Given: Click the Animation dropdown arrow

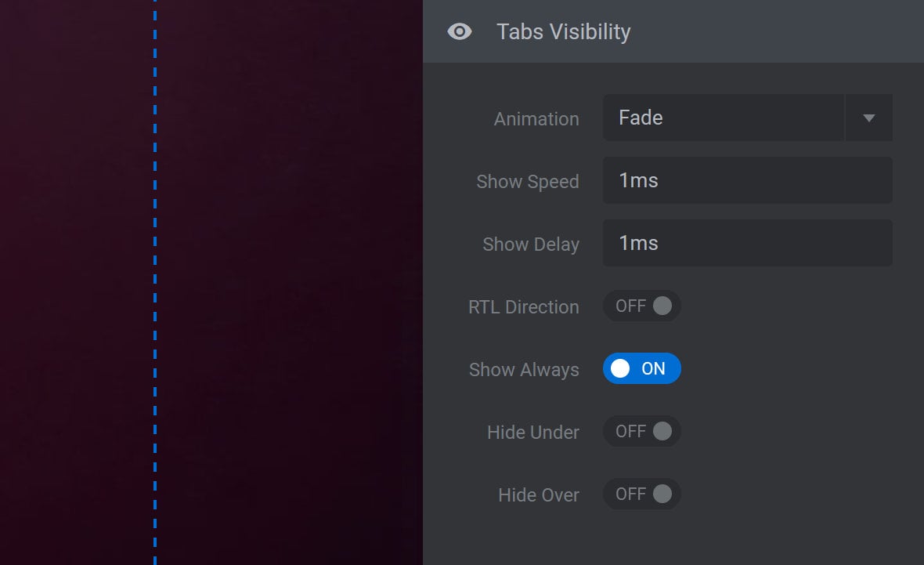Looking at the screenshot, I should [x=868, y=118].
